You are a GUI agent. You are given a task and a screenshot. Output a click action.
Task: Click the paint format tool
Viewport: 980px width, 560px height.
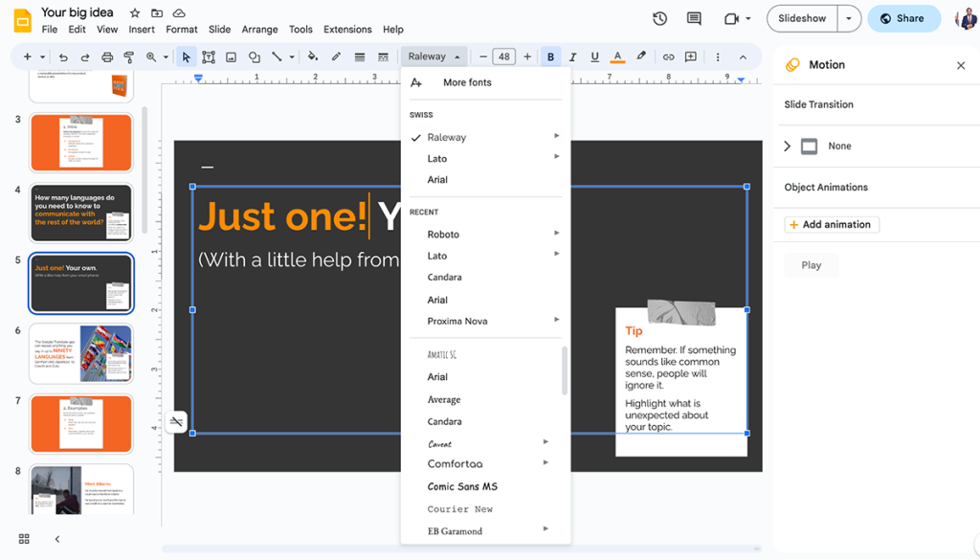[x=129, y=56]
